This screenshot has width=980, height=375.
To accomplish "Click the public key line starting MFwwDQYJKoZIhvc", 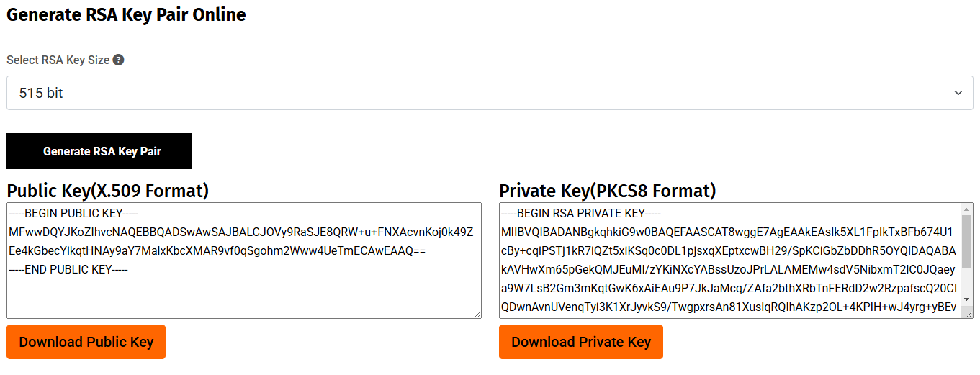I will tap(240, 232).
